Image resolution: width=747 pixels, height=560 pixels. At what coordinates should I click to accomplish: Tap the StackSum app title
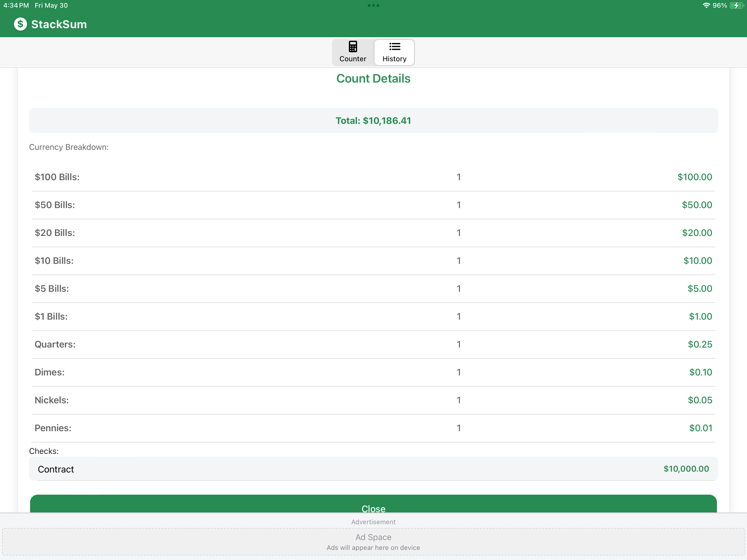(x=59, y=24)
